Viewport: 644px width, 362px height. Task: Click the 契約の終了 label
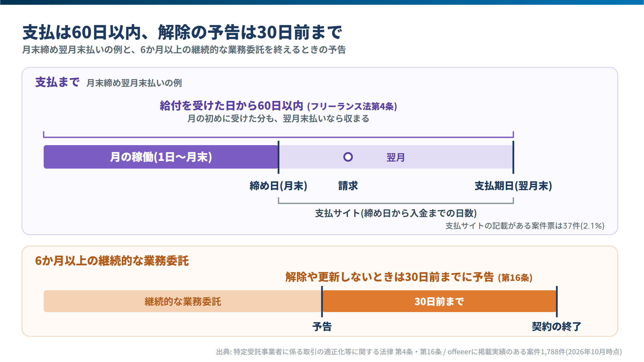coord(557,326)
